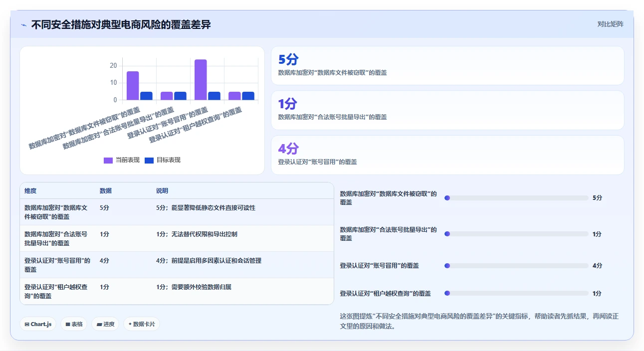Open the 4分 data card
Screen dimensions: 644x351
[x=447, y=155]
